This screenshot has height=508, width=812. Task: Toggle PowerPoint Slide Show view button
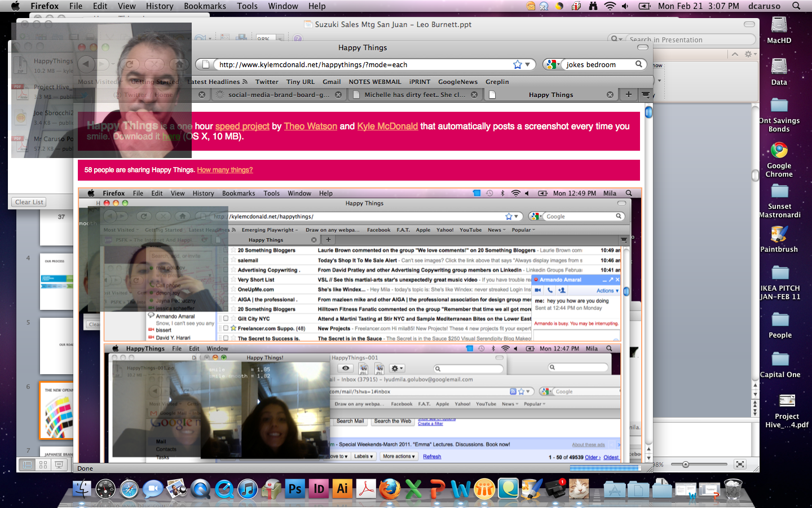point(59,465)
